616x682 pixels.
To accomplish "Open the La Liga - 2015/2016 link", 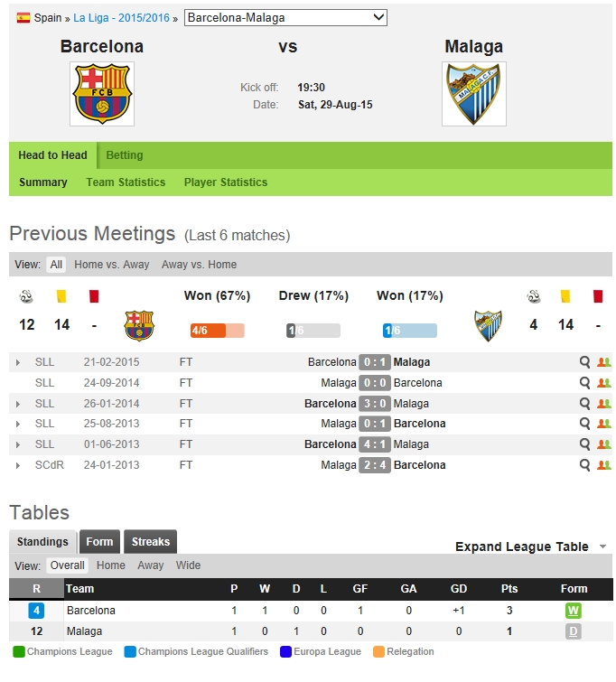I will [121, 18].
